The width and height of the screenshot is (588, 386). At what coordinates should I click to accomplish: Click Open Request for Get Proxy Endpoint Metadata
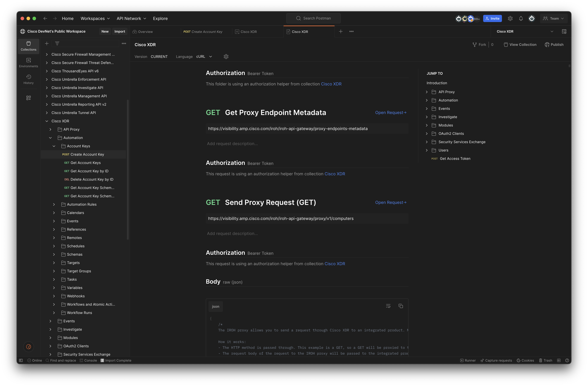click(x=391, y=112)
